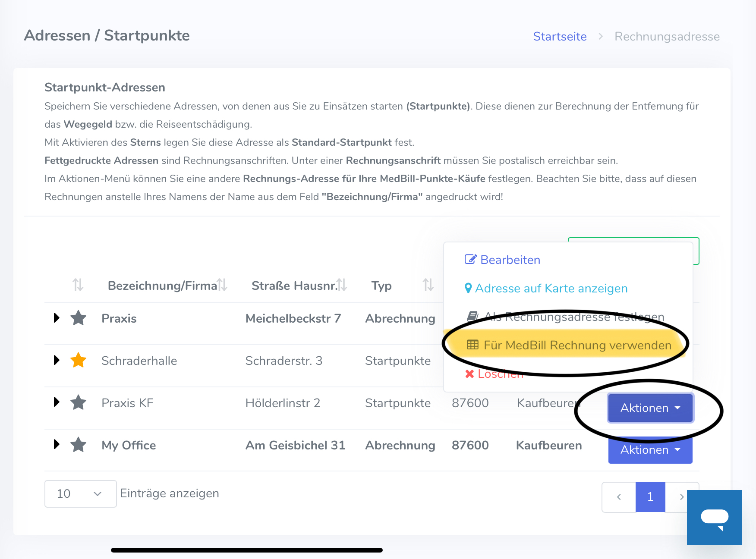Expand the My Office row details
The image size is (756, 559).
click(57, 445)
